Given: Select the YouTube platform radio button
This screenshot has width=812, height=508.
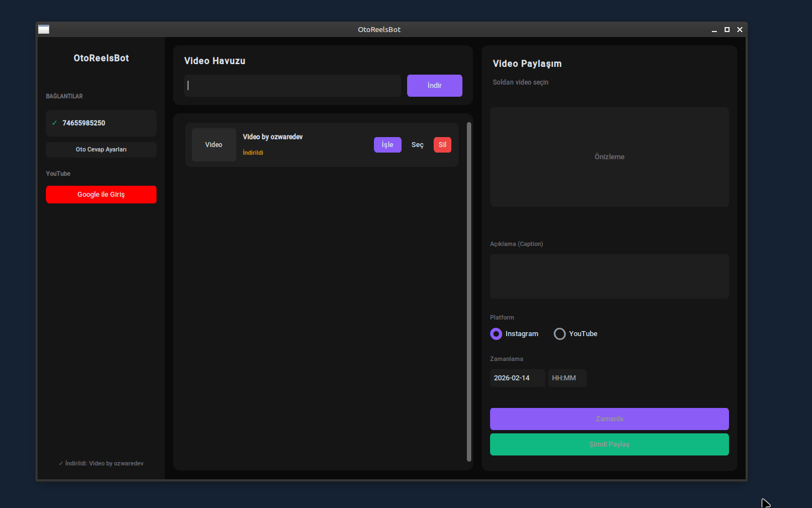Looking at the screenshot, I should (560, 334).
